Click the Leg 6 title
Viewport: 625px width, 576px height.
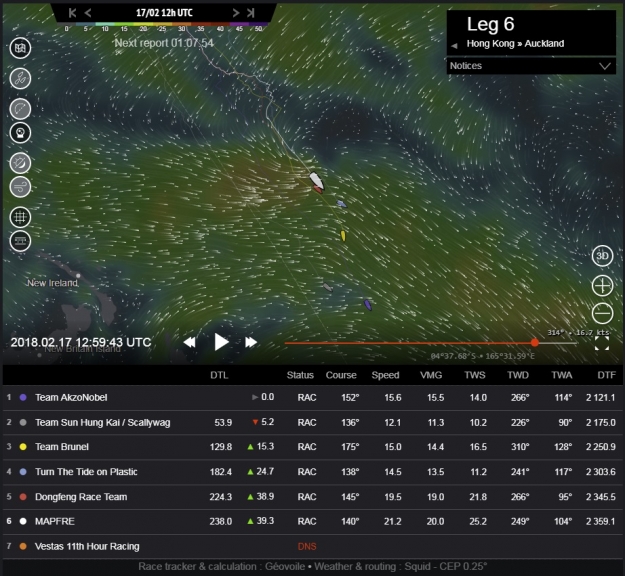pyautogui.click(x=490, y=24)
